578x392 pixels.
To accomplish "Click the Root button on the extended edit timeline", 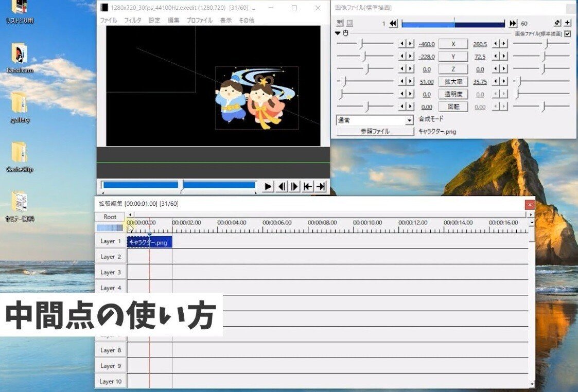I will point(109,217).
